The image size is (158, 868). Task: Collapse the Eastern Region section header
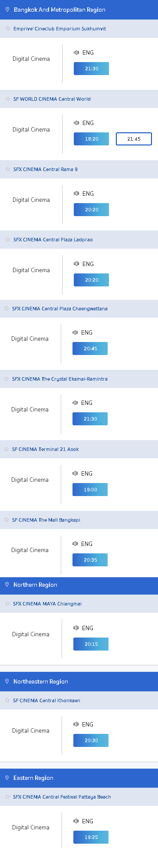79,778
